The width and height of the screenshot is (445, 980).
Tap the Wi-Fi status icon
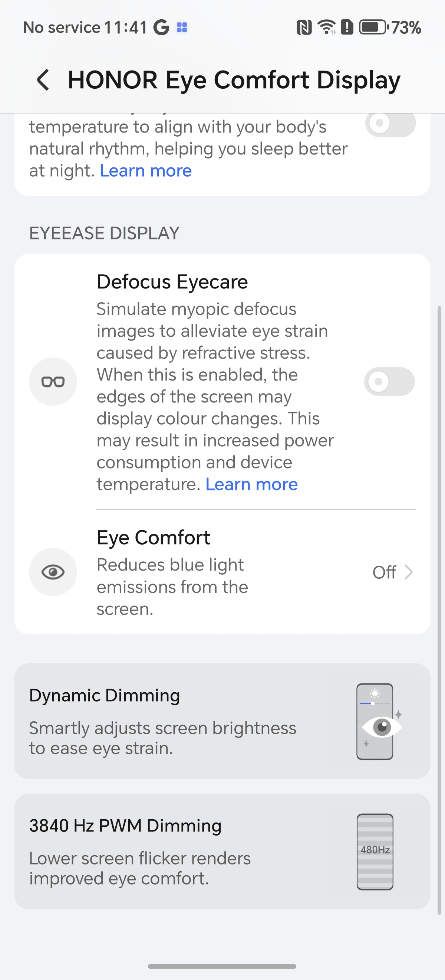327,27
